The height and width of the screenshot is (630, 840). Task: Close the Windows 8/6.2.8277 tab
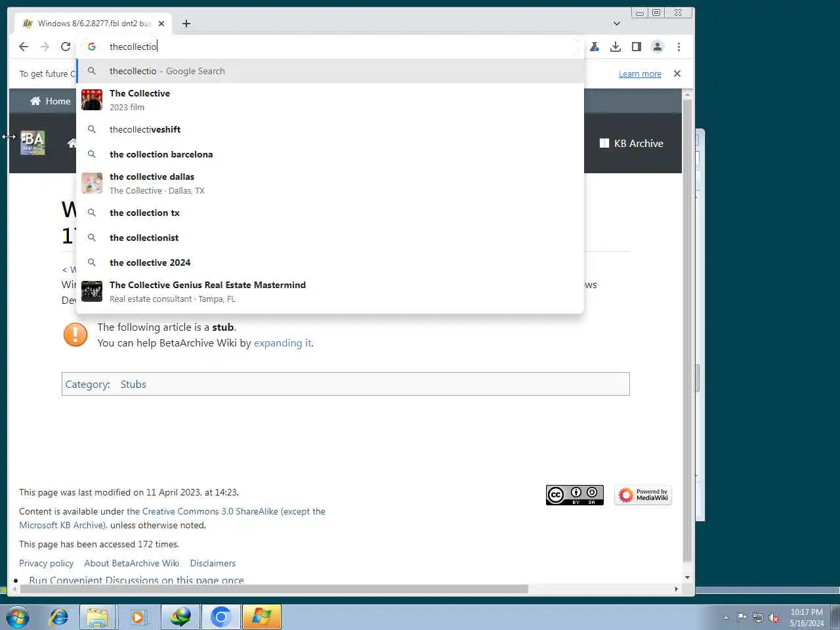[161, 24]
